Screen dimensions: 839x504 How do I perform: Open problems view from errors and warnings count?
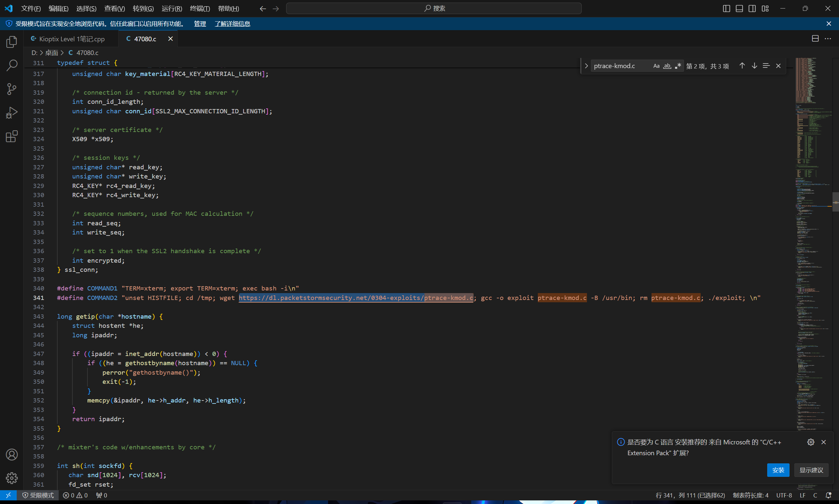pyautogui.click(x=75, y=495)
